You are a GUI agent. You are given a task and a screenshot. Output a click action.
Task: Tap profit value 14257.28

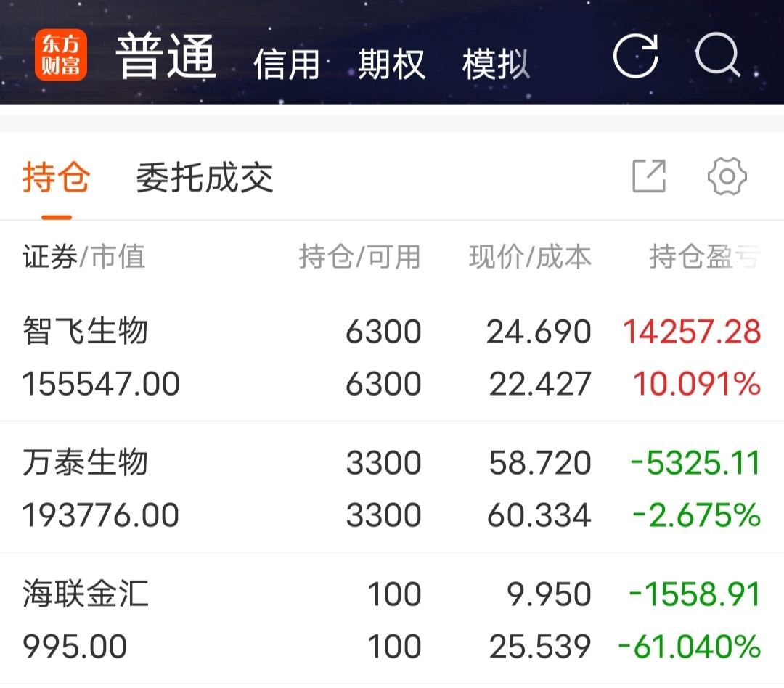coord(692,332)
